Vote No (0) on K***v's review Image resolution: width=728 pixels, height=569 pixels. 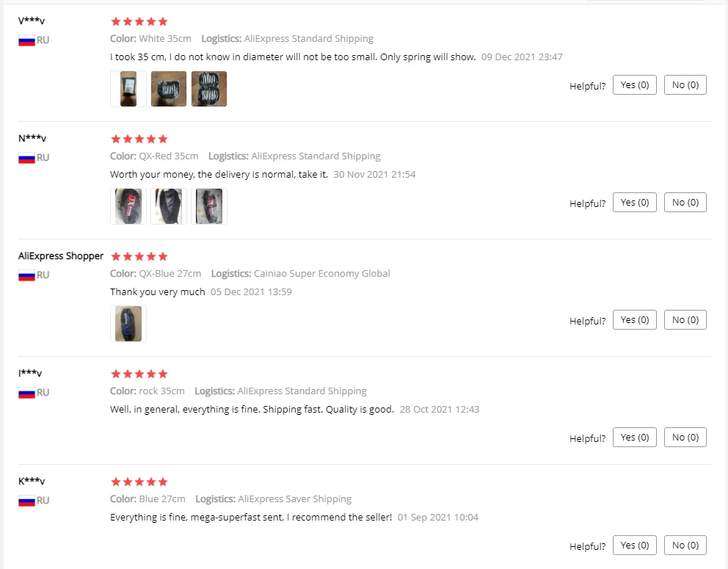[685, 546]
